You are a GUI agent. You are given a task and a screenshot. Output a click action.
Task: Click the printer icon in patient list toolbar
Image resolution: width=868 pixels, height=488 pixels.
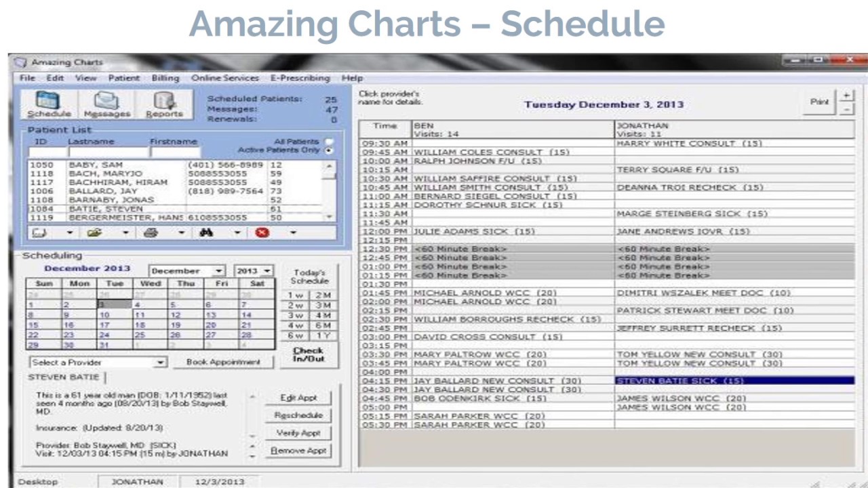click(x=151, y=232)
